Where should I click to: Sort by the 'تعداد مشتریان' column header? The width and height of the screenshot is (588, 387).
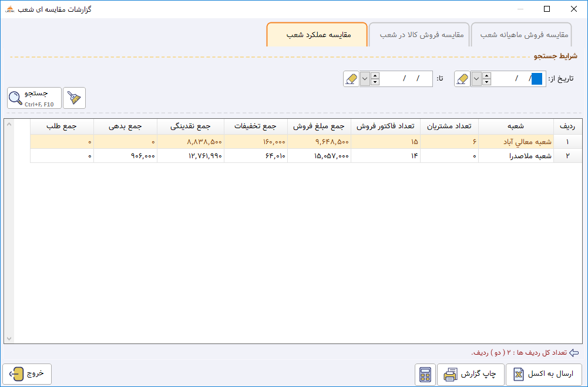pos(449,126)
